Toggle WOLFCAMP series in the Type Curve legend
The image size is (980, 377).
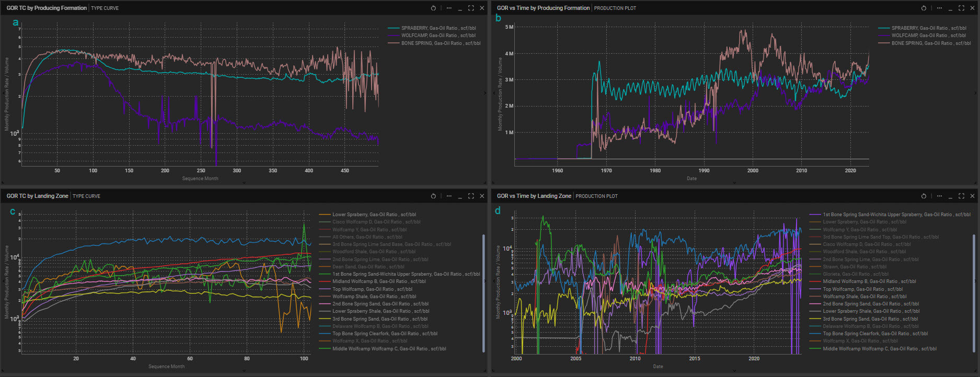(438, 36)
